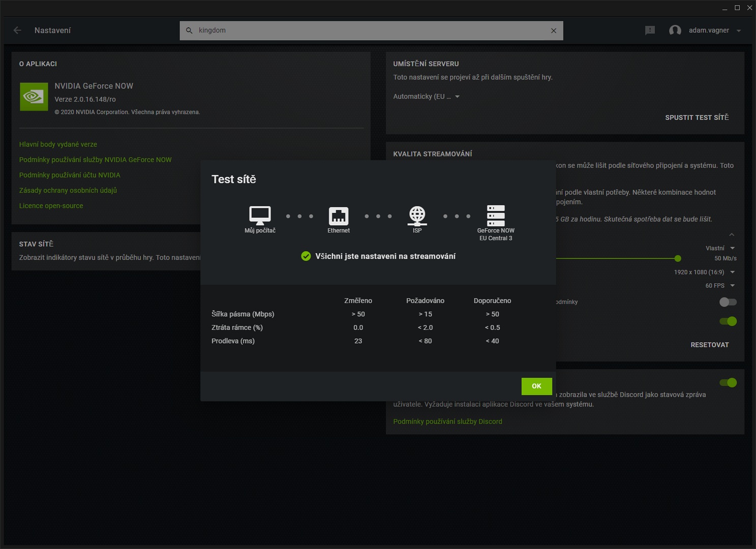Collapse the streaming quality section chevron
Image resolution: width=756 pixels, height=549 pixels.
(732, 234)
